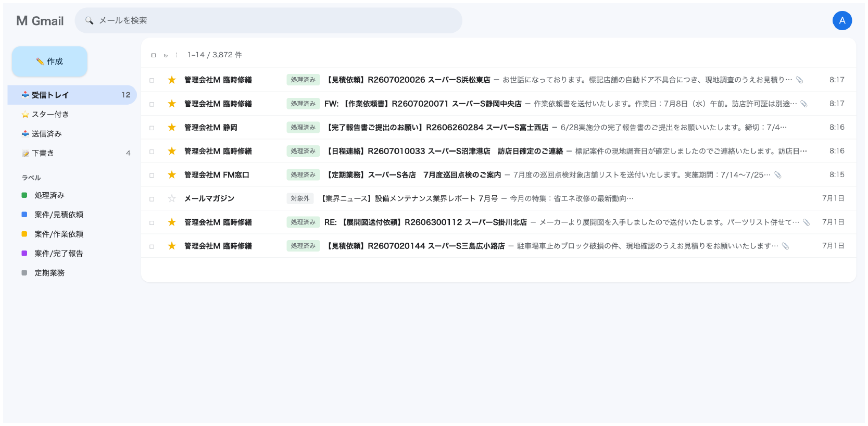The height and width of the screenshot is (426, 868).
Task: Click the refresh icon in toolbar
Action: (166, 55)
